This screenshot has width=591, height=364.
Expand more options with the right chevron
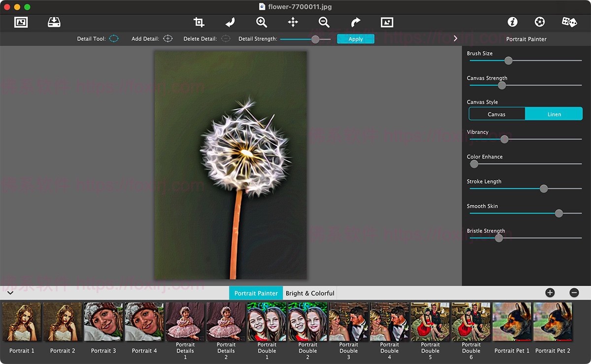pos(455,38)
